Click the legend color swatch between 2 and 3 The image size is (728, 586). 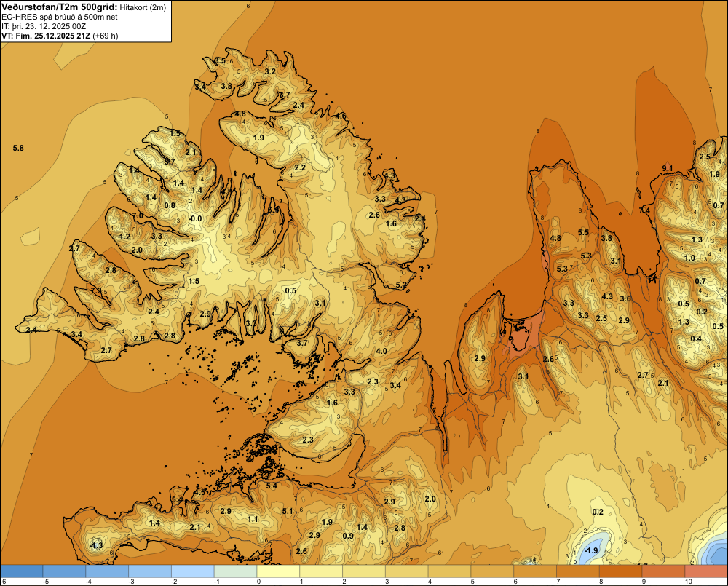[364, 571]
